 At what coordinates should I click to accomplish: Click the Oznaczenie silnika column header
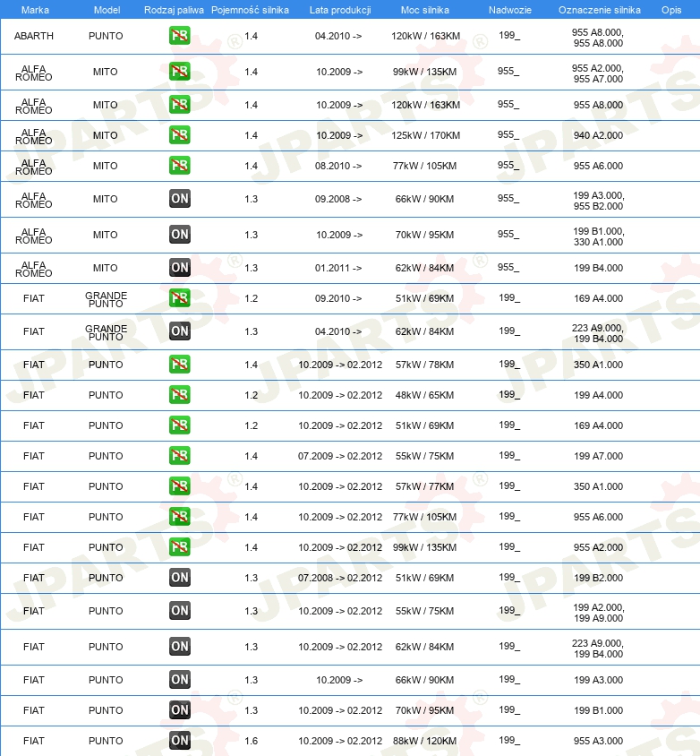(x=600, y=10)
